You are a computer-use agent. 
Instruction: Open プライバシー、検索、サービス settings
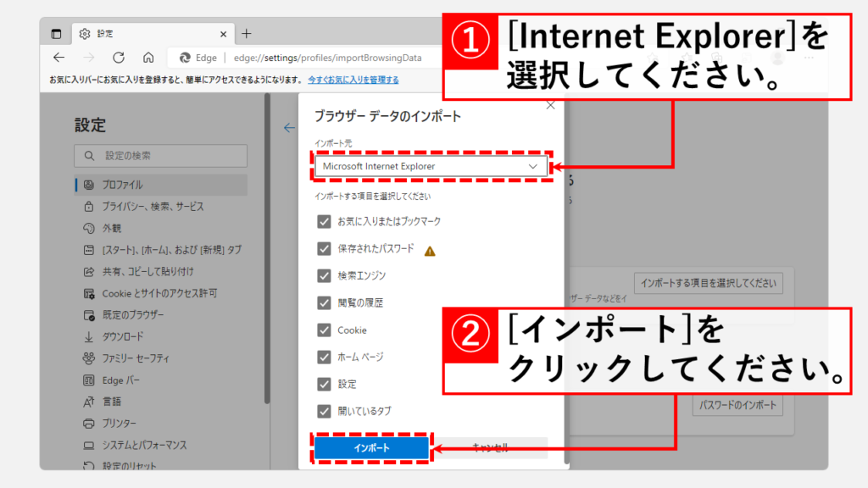pyautogui.click(x=153, y=207)
